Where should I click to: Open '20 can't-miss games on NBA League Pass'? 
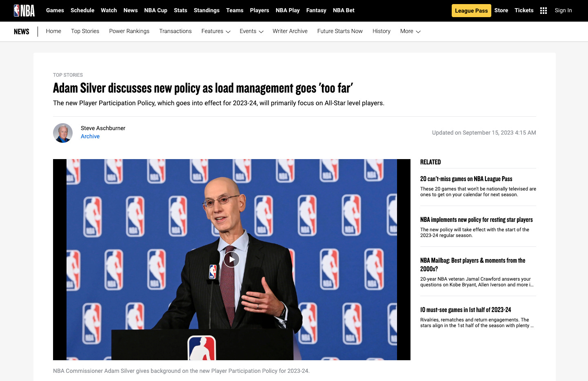[x=466, y=179]
